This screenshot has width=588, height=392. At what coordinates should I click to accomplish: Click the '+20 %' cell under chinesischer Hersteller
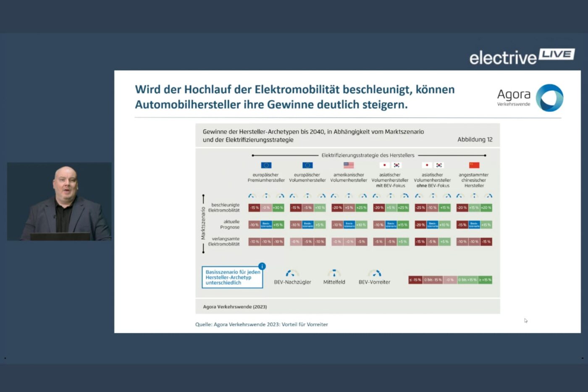tap(486, 208)
